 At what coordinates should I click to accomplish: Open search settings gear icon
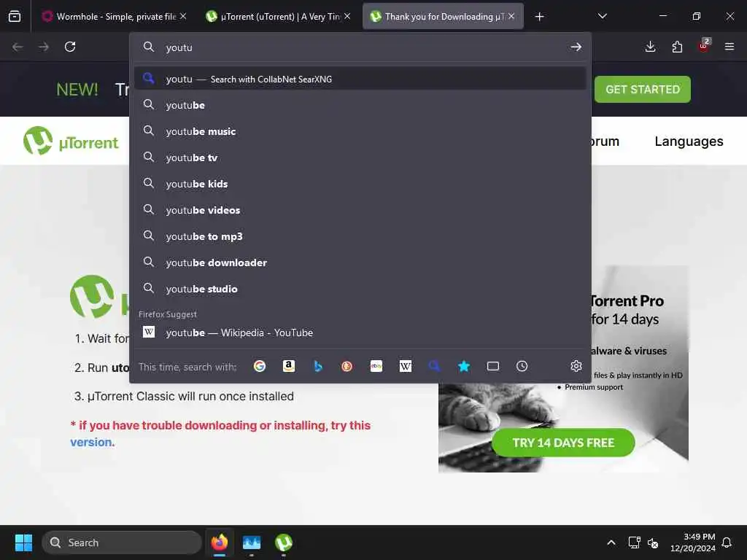click(576, 366)
